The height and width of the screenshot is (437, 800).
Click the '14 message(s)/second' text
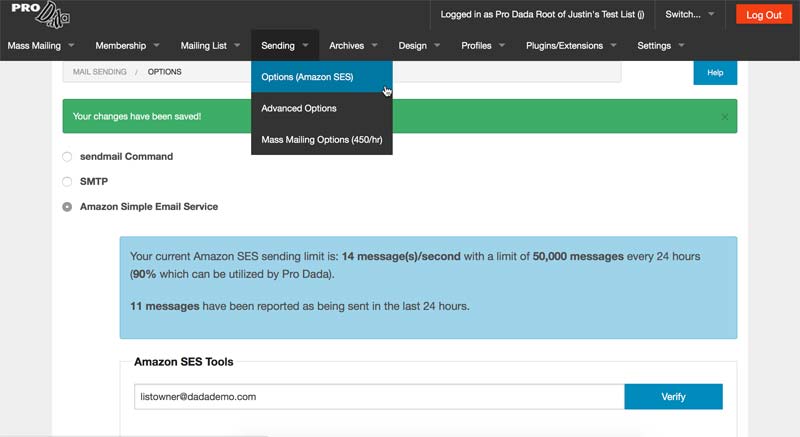[401, 256]
